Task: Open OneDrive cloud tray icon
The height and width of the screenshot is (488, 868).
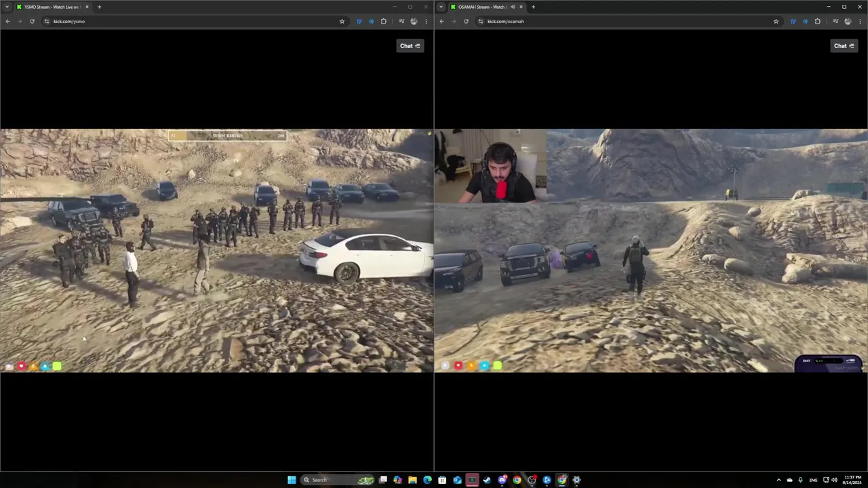Action: [789, 480]
